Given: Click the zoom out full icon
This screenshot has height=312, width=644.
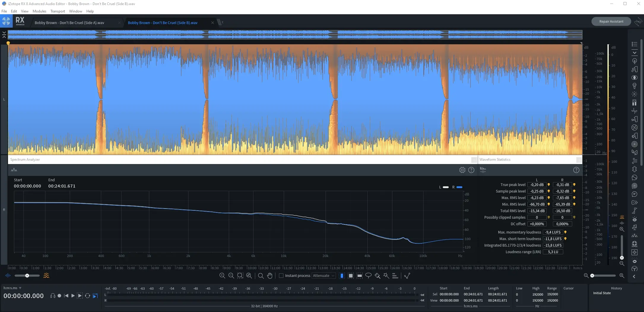Looking at the screenshot, I should 249,276.
